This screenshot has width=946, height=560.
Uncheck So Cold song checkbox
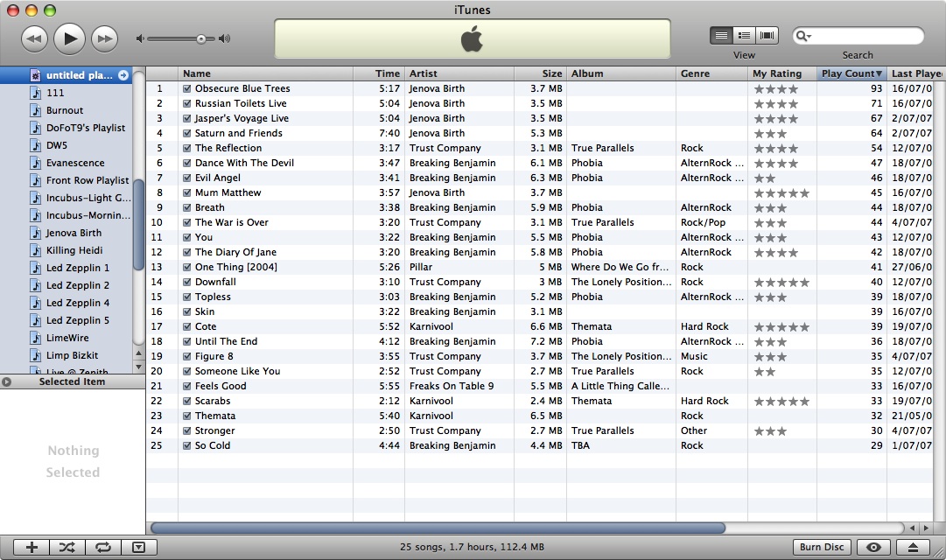tap(187, 446)
